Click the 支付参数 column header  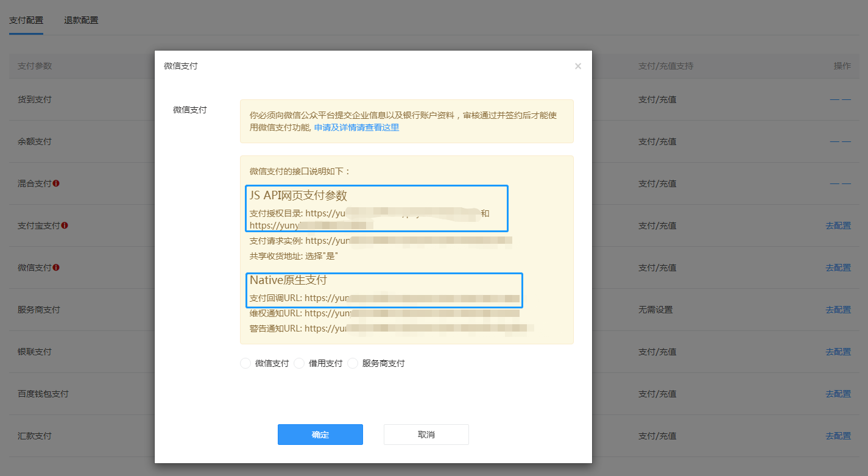(35, 66)
